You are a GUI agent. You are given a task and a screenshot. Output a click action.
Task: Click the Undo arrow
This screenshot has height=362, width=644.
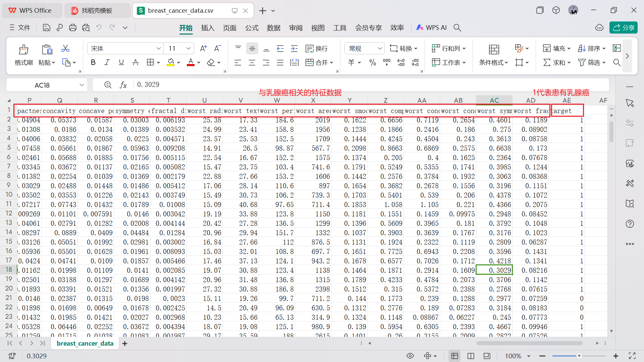click(99, 28)
